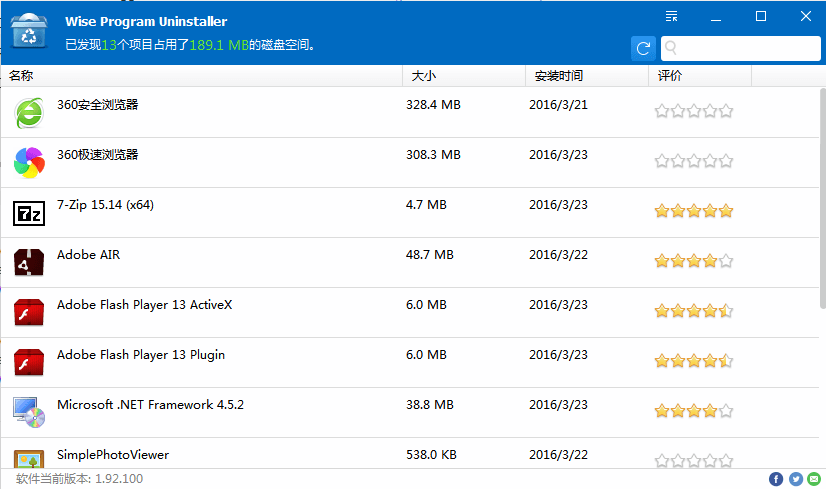The height and width of the screenshot is (489, 826).
Task: Rate 360极速浏览器 using its stars
Action: [694, 161]
